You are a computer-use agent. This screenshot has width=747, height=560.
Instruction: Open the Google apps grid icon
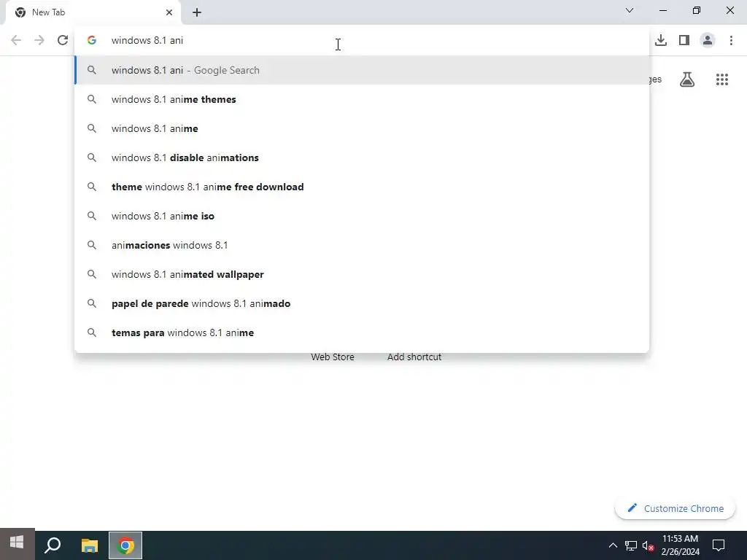722,79
